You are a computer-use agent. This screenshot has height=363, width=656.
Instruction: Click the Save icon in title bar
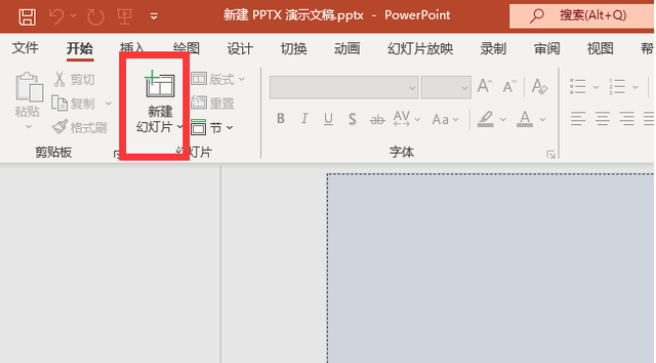click(27, 17)
